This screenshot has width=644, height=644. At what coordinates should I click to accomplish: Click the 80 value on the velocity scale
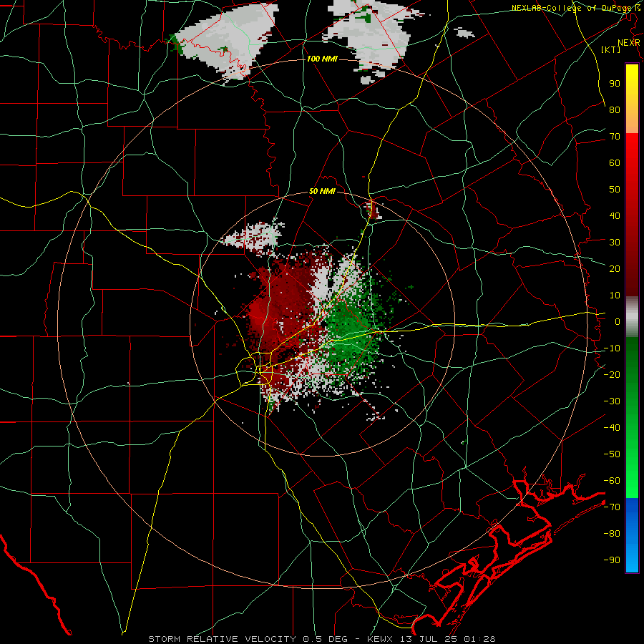[615, 109]
